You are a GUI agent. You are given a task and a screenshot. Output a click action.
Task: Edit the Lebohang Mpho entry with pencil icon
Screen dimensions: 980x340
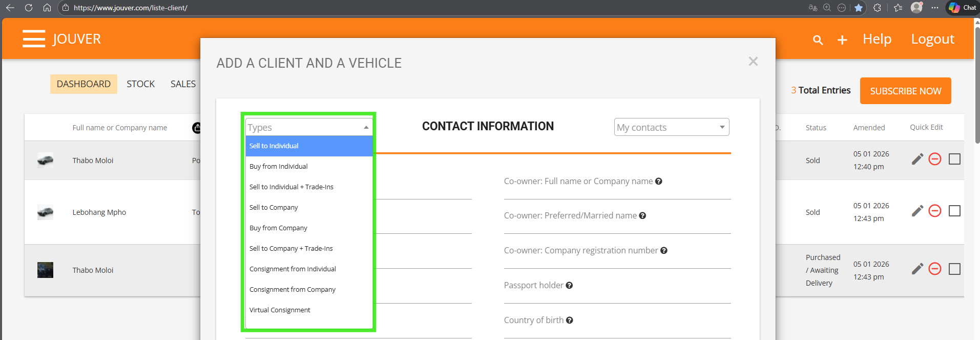pos(917,211)
